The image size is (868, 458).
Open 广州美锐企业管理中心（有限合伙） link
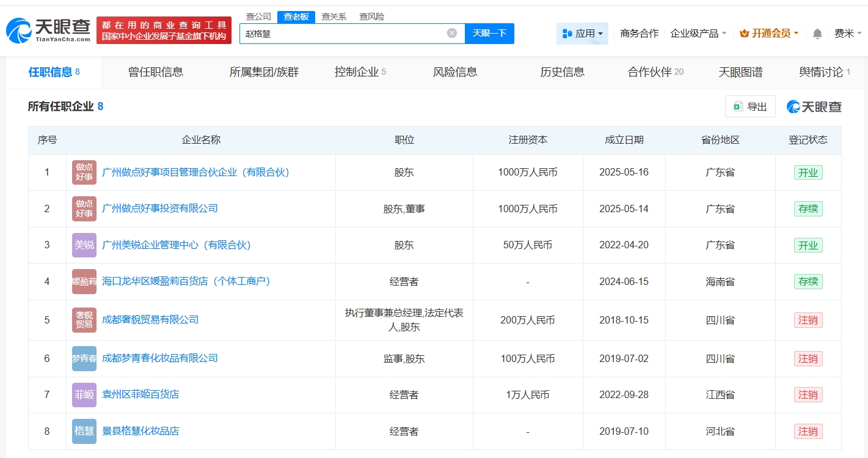click(x=177, y=245)
